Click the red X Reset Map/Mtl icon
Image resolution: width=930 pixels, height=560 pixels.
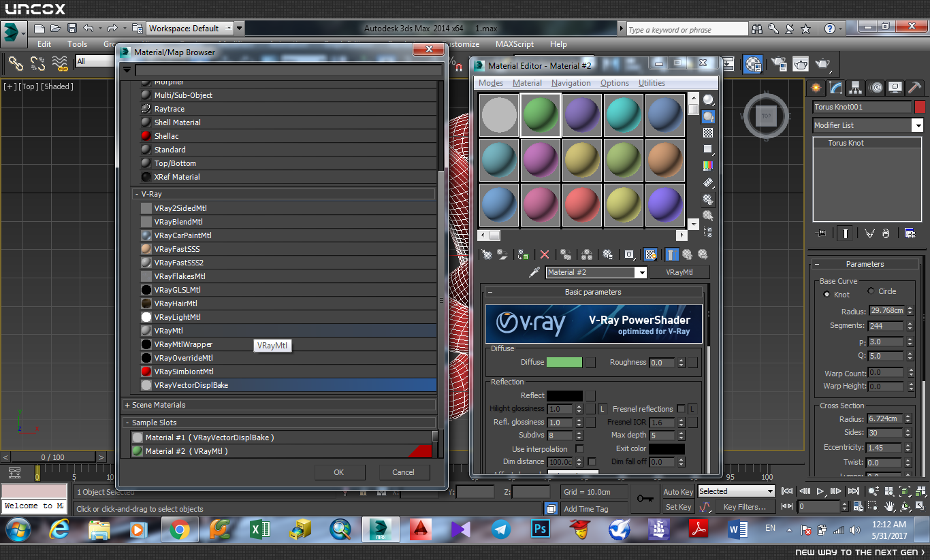click(x=544, y=254)
